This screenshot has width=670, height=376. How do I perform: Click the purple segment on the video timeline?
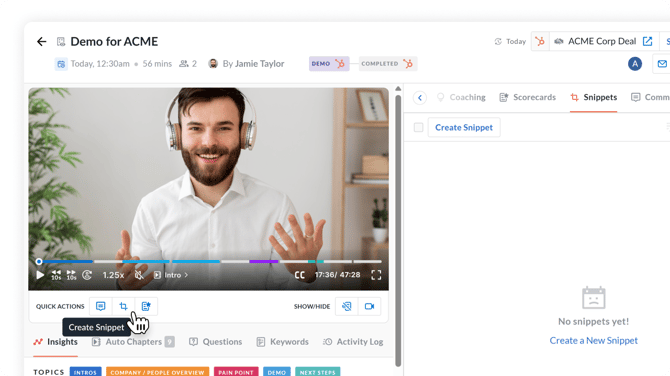(264, 261)
